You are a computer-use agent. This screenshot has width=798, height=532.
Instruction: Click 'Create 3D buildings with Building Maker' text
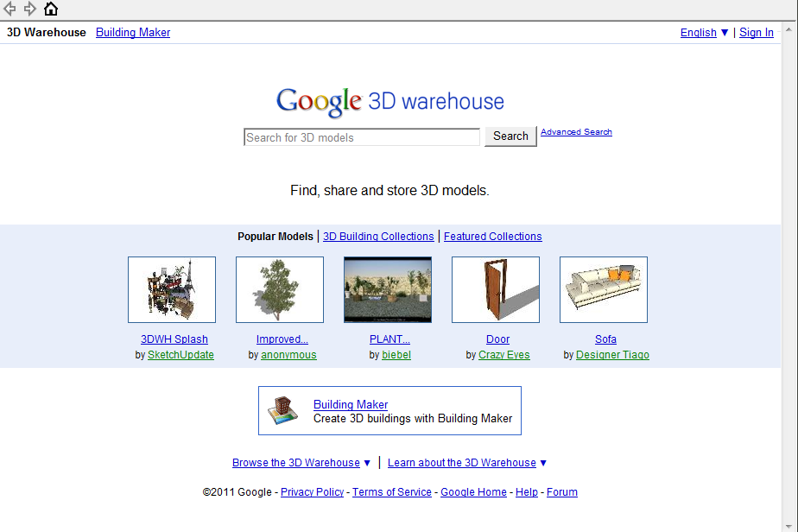[x=413, y=419]
